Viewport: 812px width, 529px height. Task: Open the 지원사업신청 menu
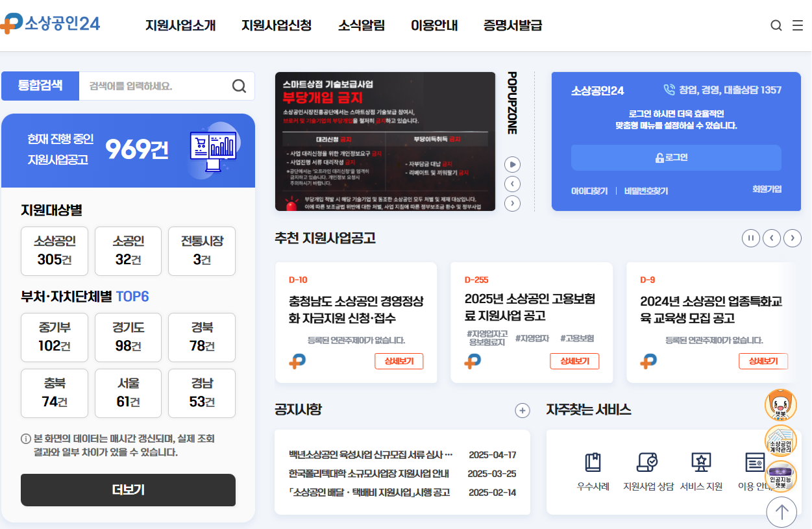click(277, 25)
